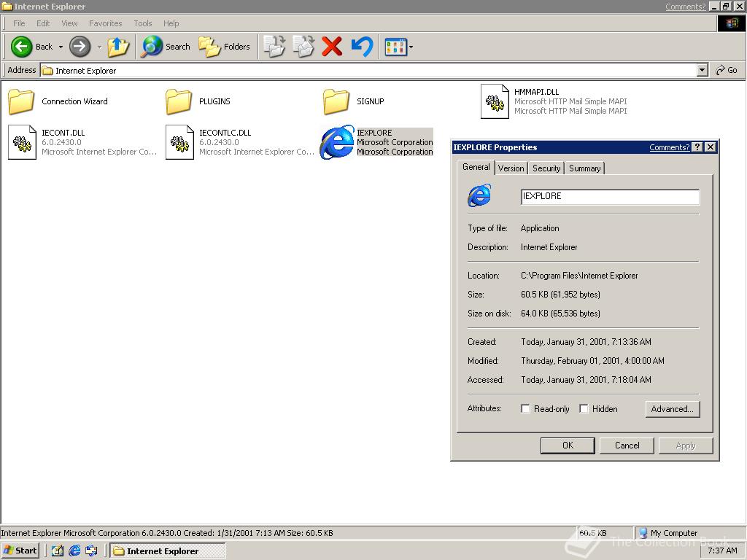Click the Go button
This screenshot has width=747, height=560.
(727, 71)
